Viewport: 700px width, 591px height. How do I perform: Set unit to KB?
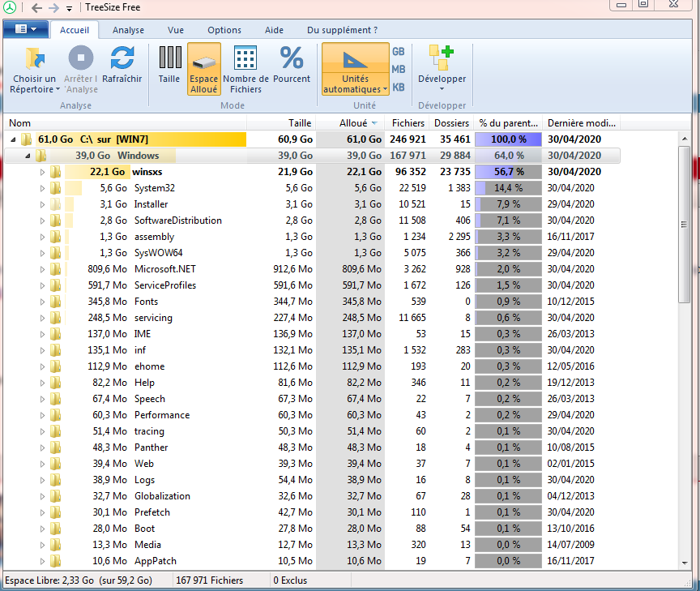tap(399, 87)
